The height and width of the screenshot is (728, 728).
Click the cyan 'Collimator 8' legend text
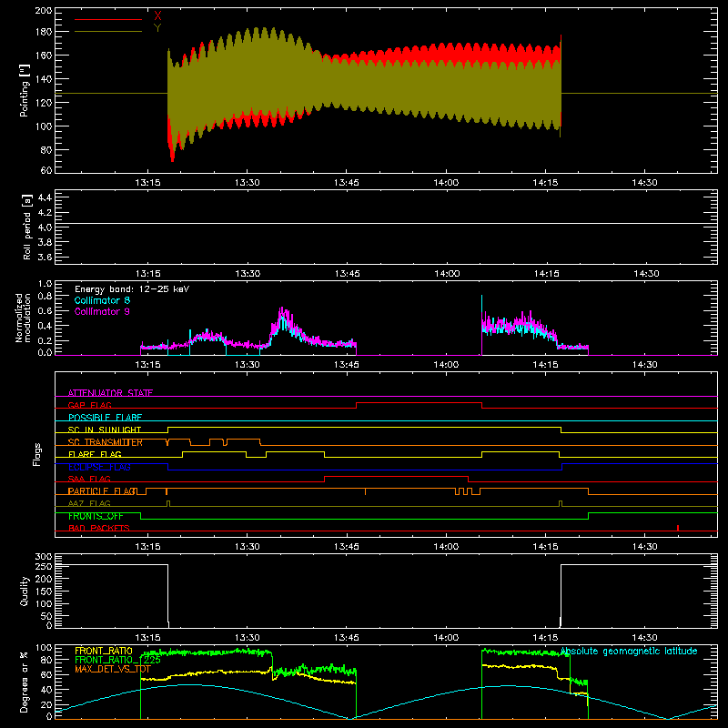coord(102,300)
